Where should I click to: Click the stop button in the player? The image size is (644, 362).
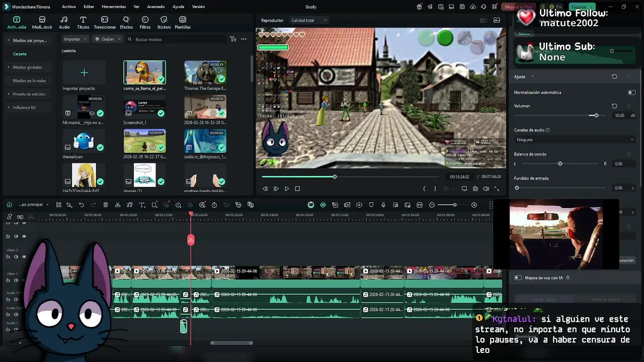pyautogui.click(x=297, y=189)
